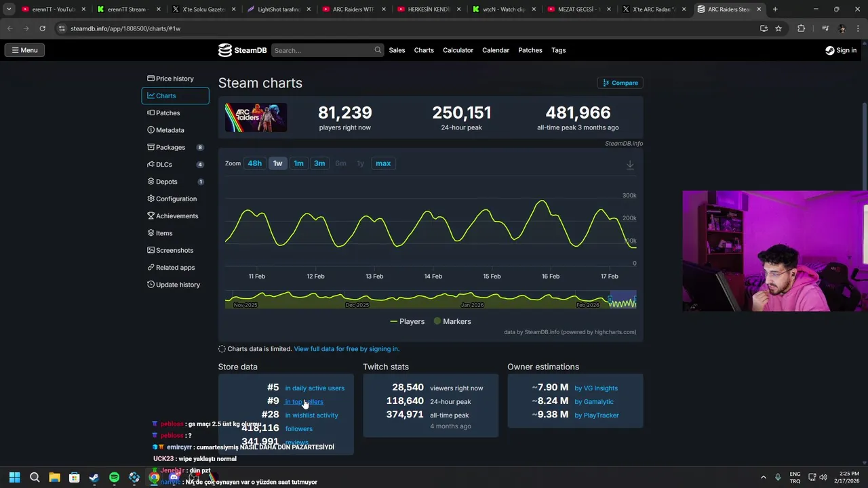This screenshot has width=868, height=488.
Task: Open Spotify from the taskbar
Action: [x=114, y=477]
